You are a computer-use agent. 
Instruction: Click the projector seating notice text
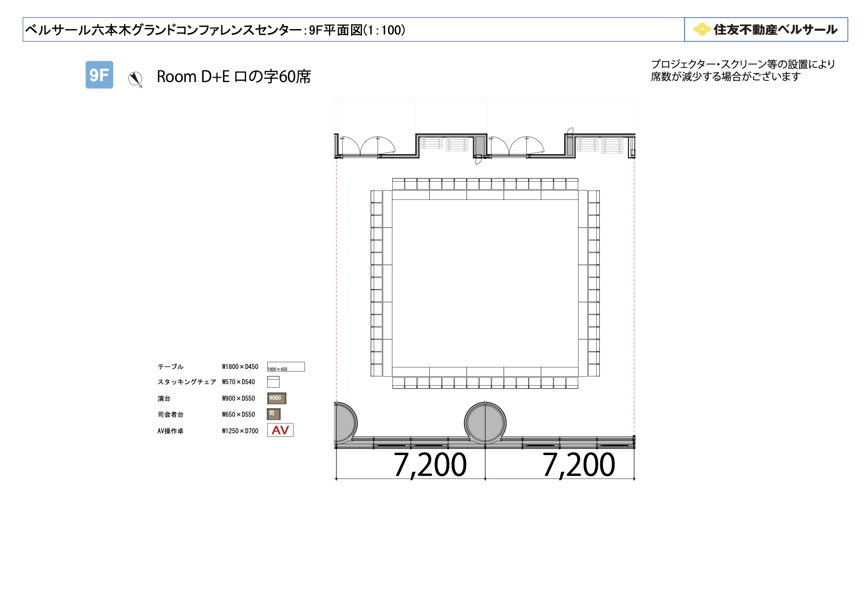pos(743,70)
